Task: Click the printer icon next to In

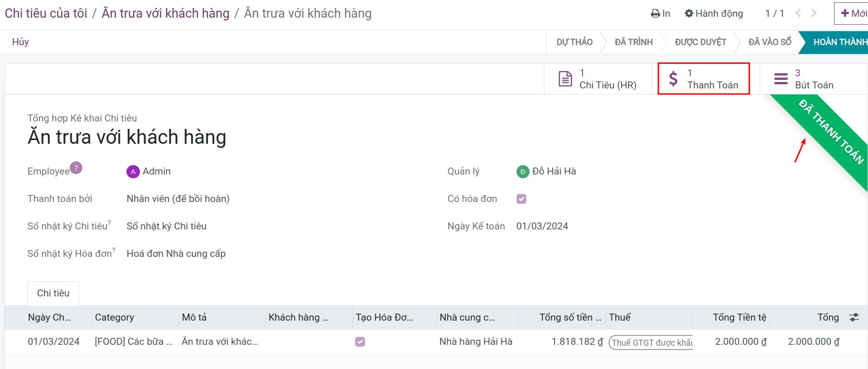Action: 656,13
